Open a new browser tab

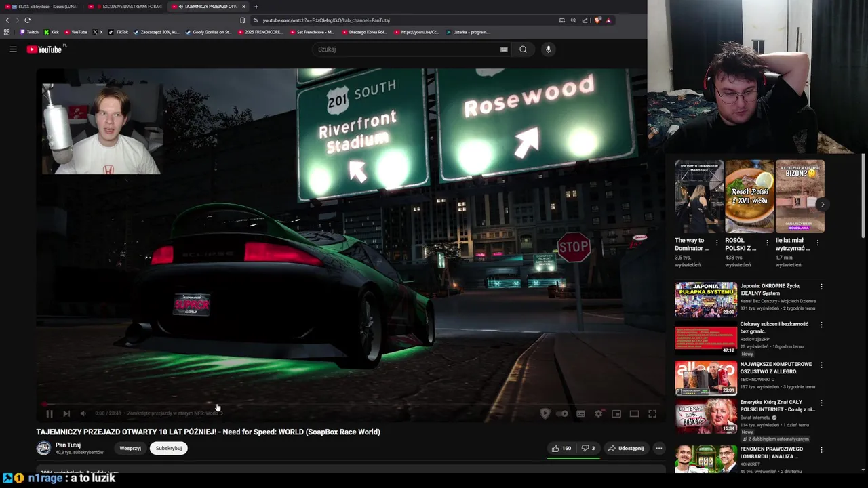coord(256,7)
